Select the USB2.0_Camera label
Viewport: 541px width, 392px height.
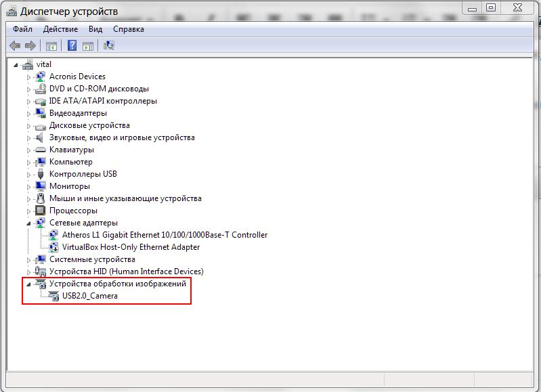tap(89, 296)
